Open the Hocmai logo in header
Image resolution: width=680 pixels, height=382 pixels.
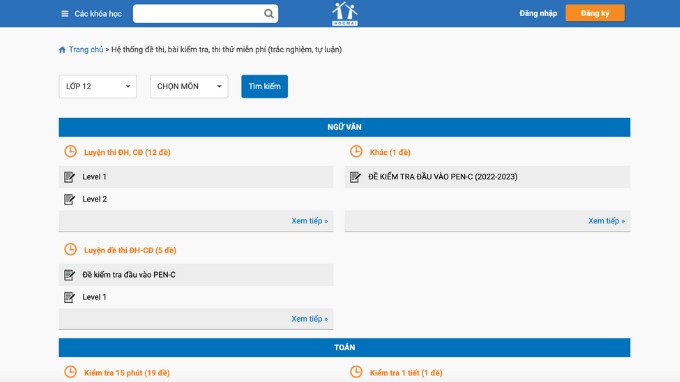[345, 13]
